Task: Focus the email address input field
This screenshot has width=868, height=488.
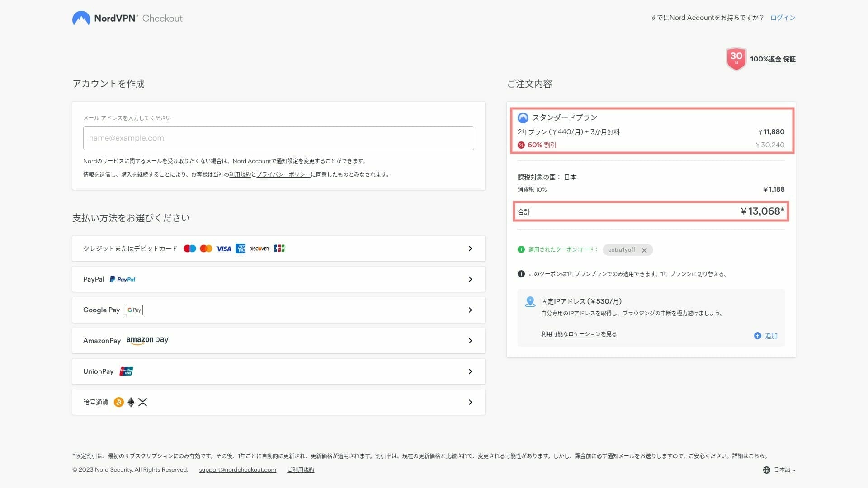Action: point(278,138)
